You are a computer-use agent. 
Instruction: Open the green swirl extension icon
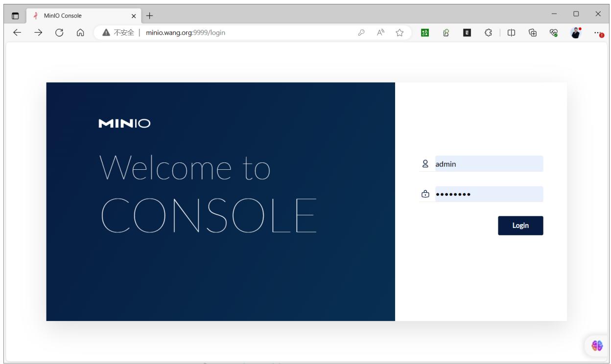446,33
